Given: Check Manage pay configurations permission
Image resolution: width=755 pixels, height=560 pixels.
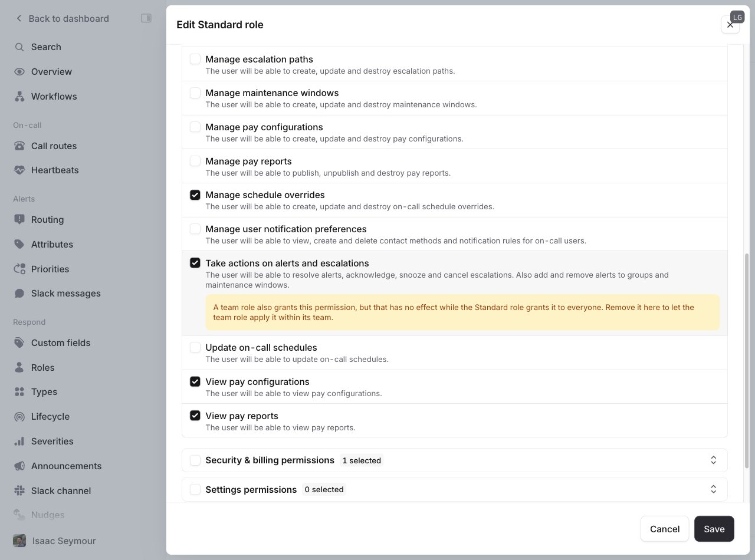Looking at the screenshot, I should pyautogui.click(x=195, y=127).
